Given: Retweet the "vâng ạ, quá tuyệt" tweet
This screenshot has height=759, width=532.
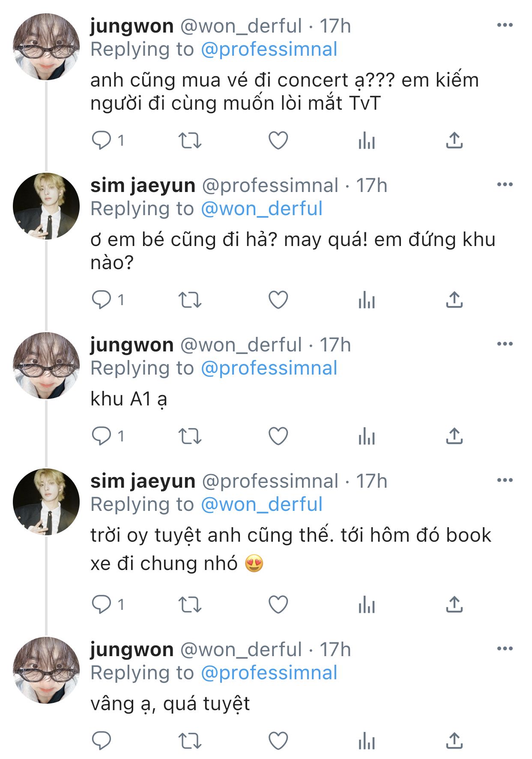Looking at the screenshot, I should [x=190, y=741].
